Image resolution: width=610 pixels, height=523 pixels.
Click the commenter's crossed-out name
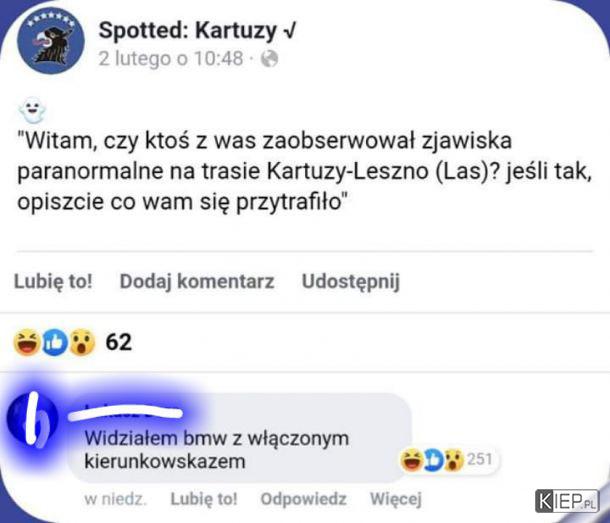[125, 412]
